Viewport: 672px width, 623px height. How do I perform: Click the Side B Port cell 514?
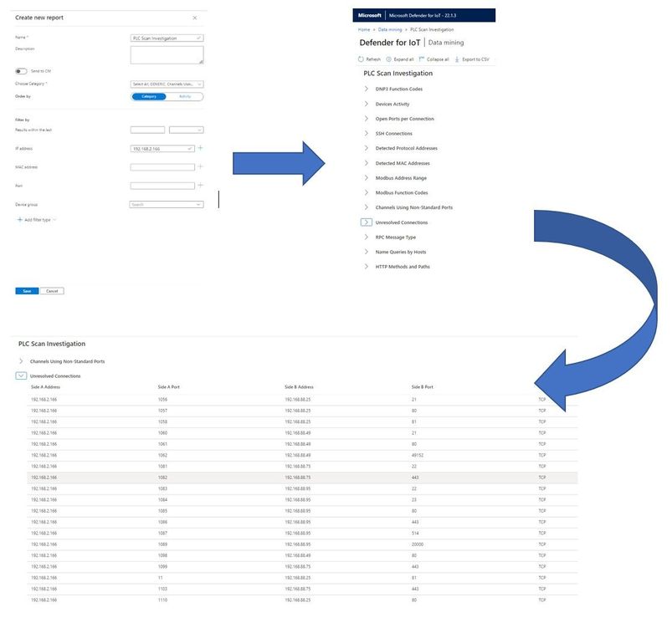tap(415, 533)
